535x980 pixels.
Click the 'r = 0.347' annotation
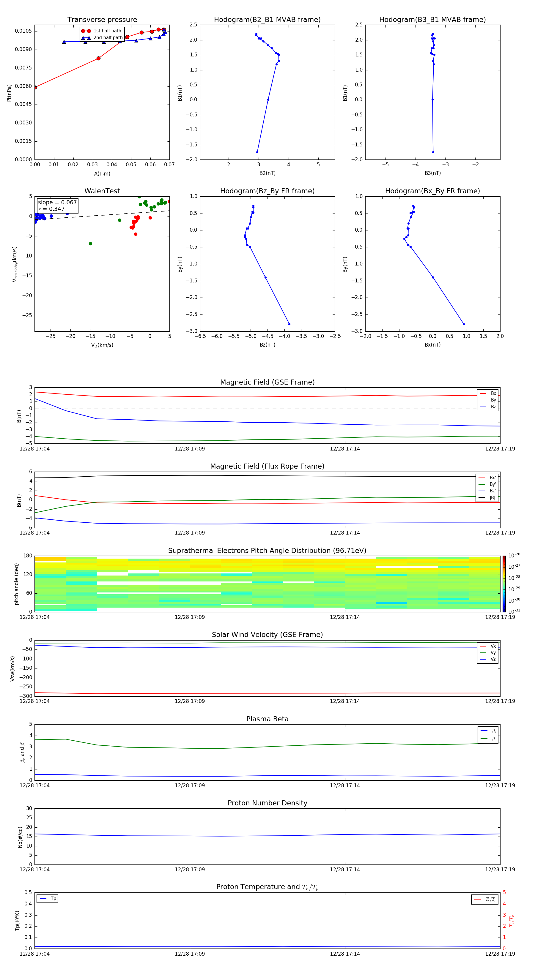pyautogui.click(x=51, y=209)
